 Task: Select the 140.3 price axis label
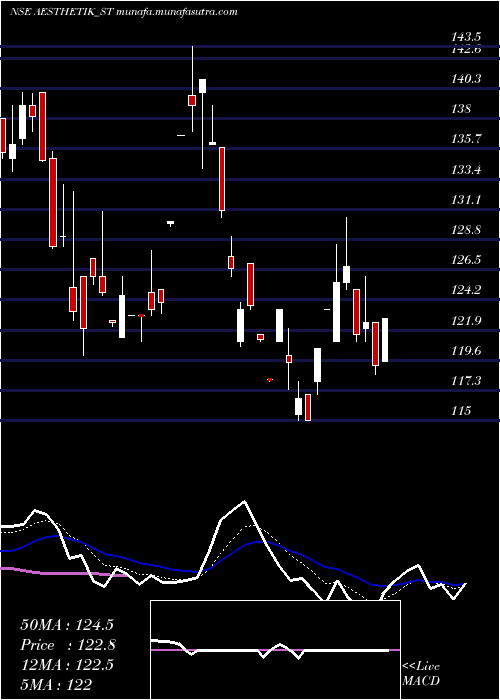(x=466, y=79)
